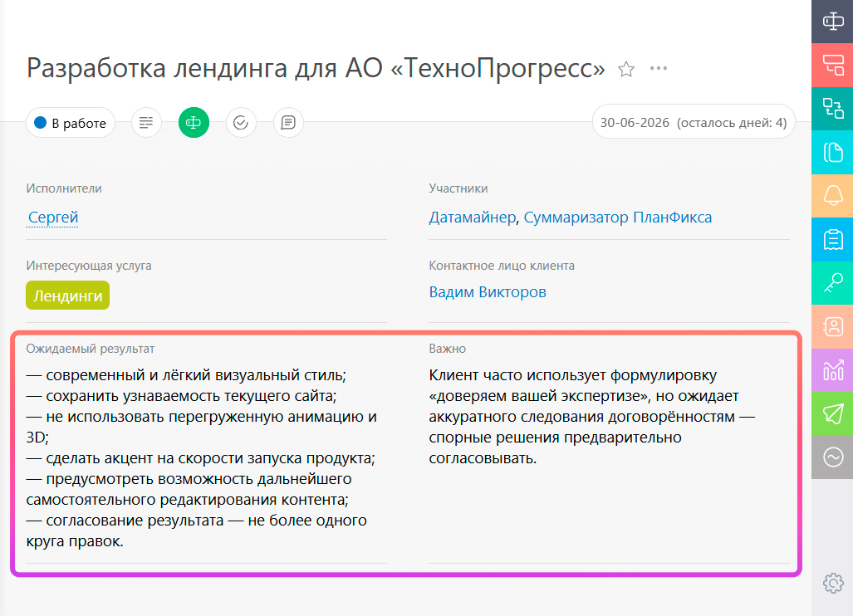Open contact Вадим Викторов
The width and height of the screenshot is (853, 616).
(488, 292)
